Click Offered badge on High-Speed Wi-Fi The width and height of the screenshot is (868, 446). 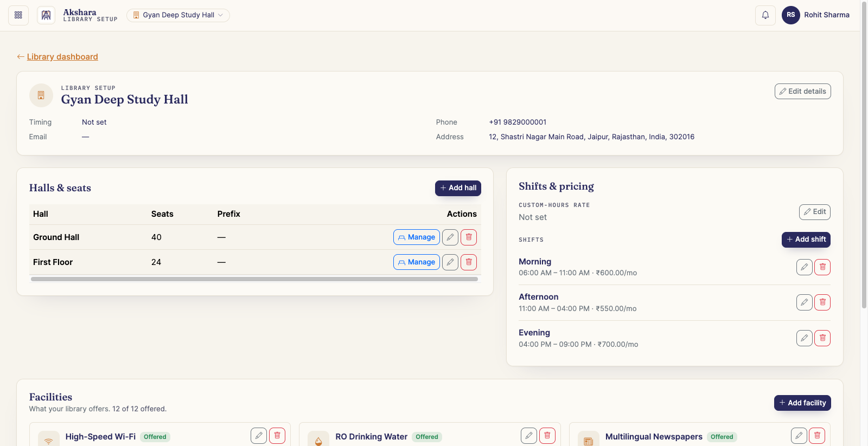pyautogui.click(x=155, y=437)
